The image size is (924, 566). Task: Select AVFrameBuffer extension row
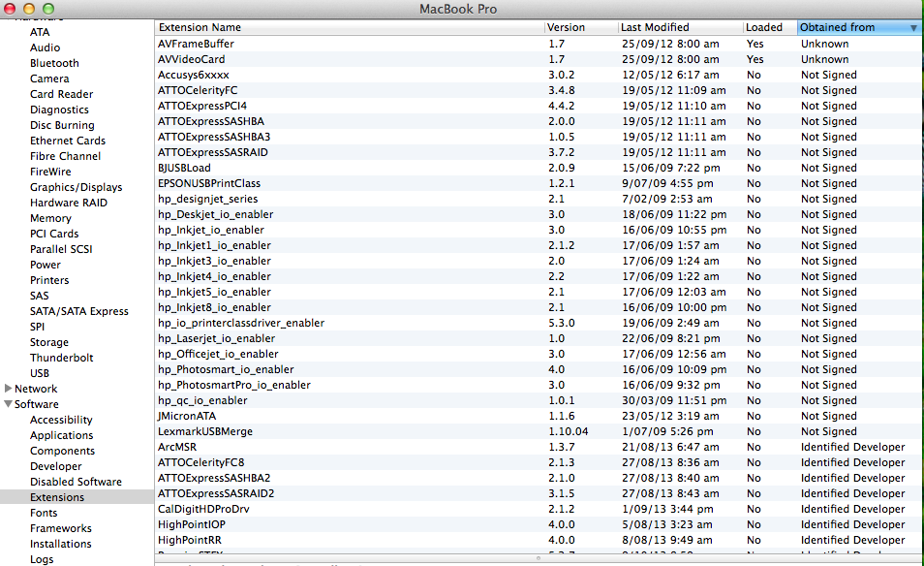[x=539, y=44]
